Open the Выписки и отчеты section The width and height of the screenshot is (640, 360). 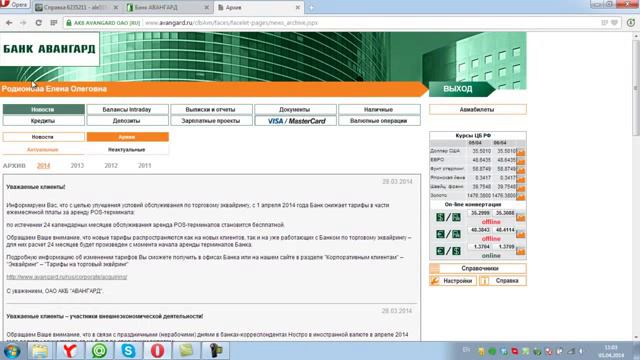coord(211,109)
